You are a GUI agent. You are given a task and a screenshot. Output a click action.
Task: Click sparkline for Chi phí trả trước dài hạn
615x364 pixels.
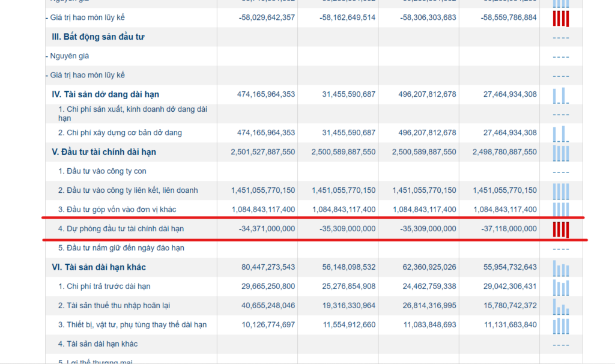tap(561, 288)
